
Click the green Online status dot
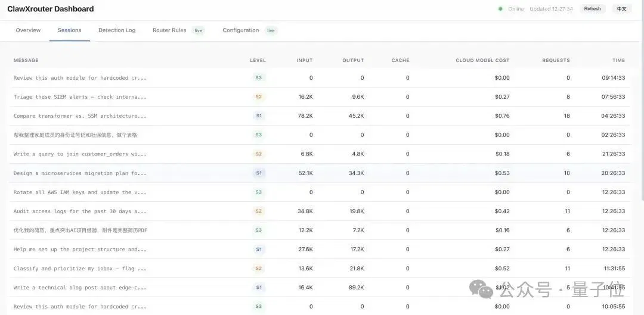(500, 8)
